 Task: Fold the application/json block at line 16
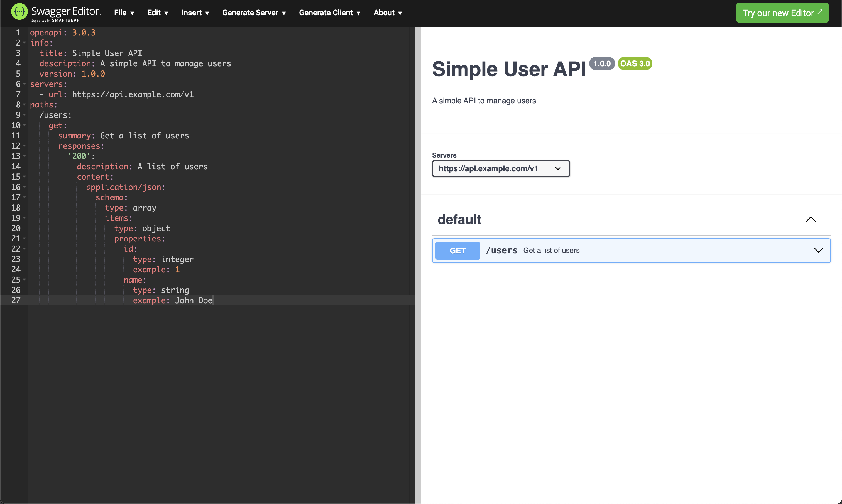click(25, 187)
